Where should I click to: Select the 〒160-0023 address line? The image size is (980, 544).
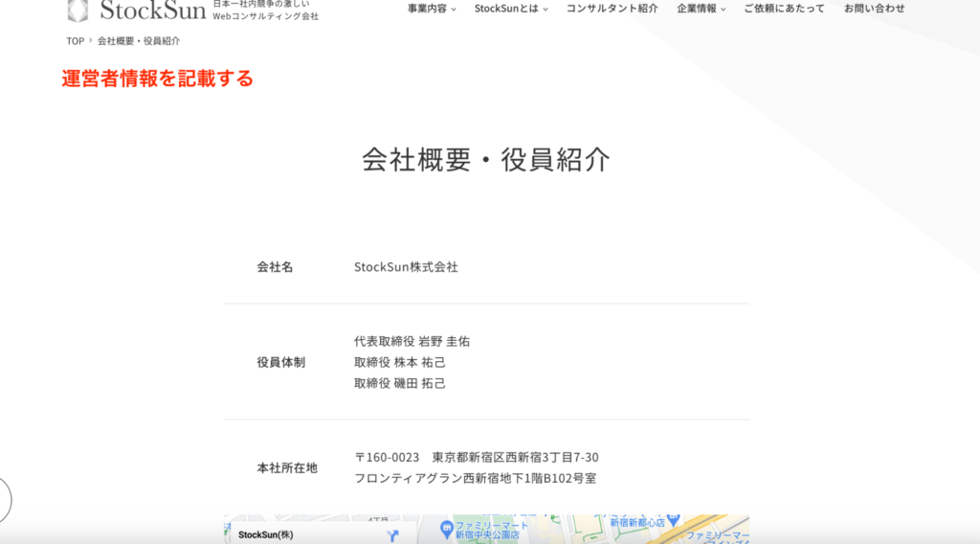tap(477, 457)
